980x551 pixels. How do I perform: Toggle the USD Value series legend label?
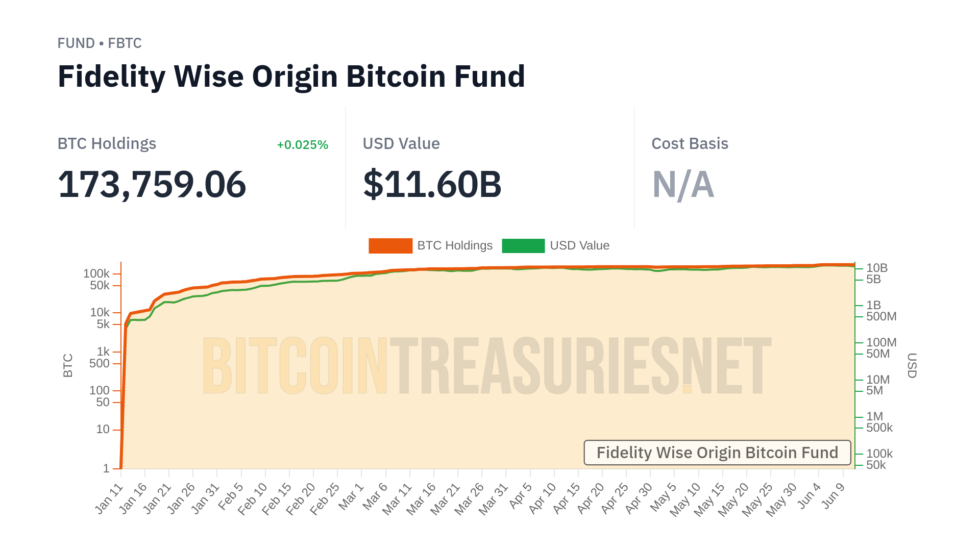[x=579, y=246]
